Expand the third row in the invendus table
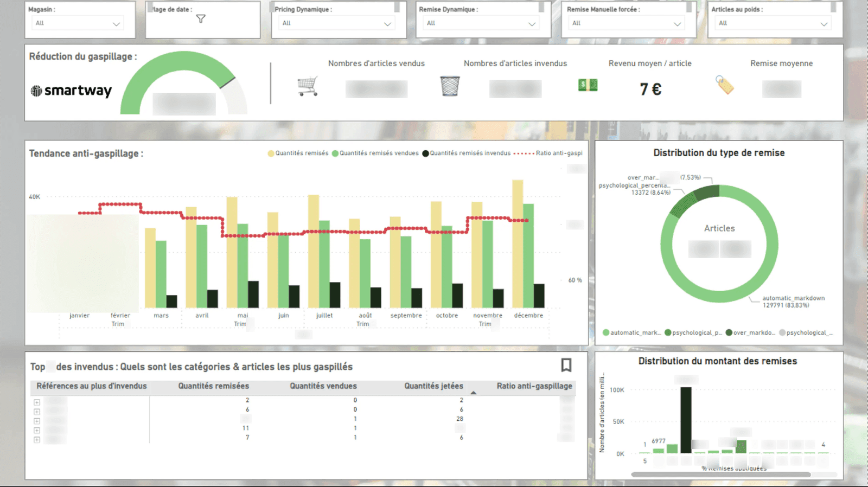868x487 pixels. click(37, 421)
